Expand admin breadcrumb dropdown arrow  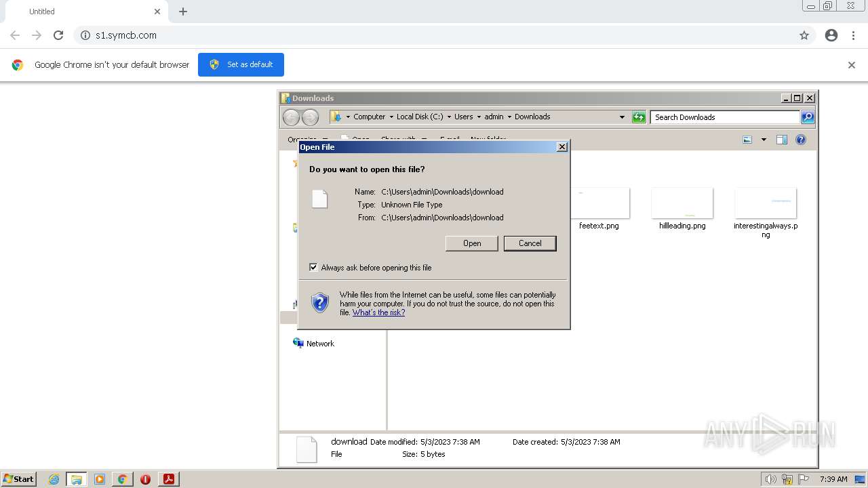click(509, 117)
